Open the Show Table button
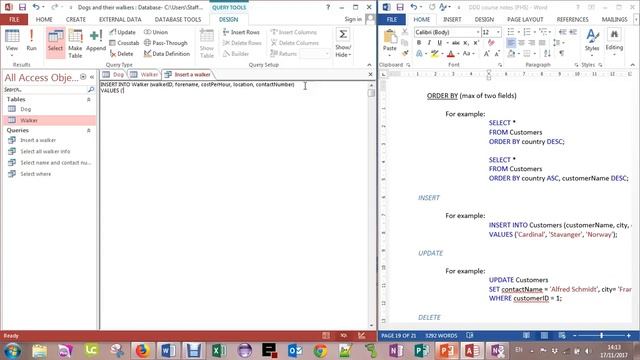This screenshot has height=360, width=640. [x=207, y=43]
